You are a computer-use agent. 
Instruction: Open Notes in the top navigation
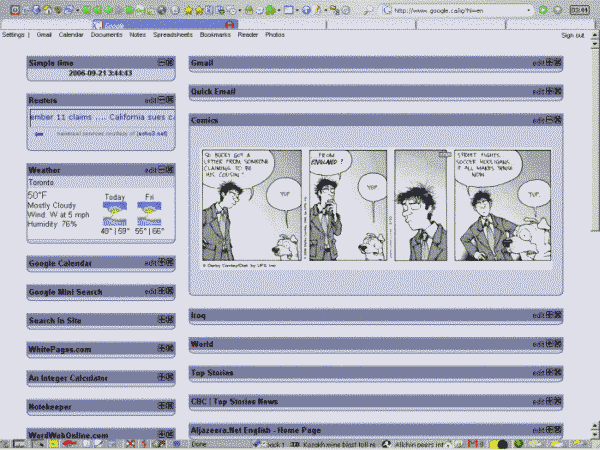pos(137,34)
